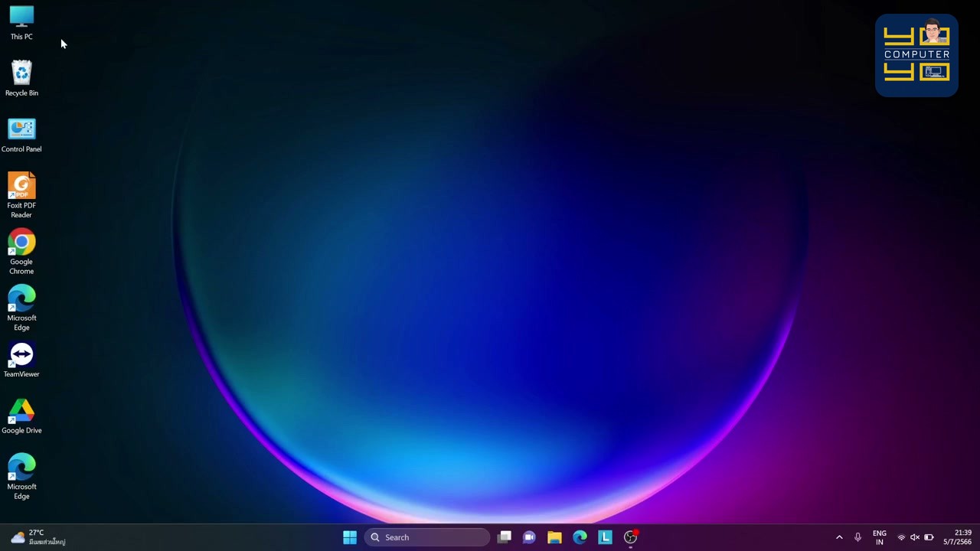Image resolution: width=980 pixels, height=551 pixels.
Task: Click the muted speaker volume icon
Action: click(x=915, y=537)
